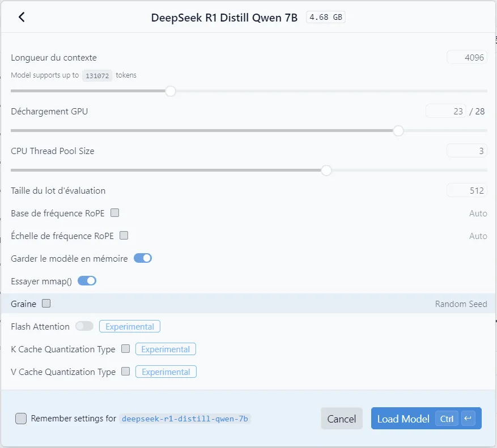Click the 131072 max tokens badge
497x448 pixels.
pyautogui.click(x=97, y=76)
